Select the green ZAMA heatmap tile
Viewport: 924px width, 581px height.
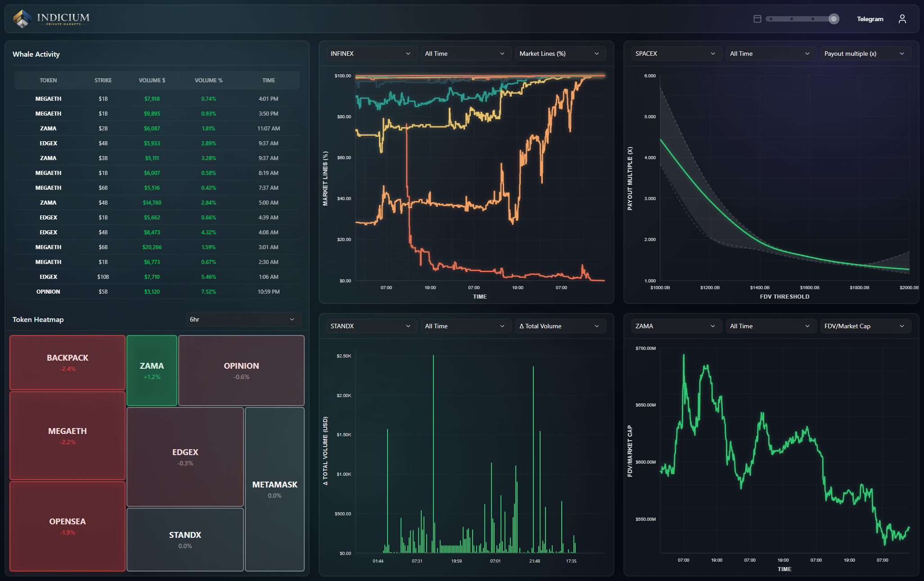pos(152,371)
